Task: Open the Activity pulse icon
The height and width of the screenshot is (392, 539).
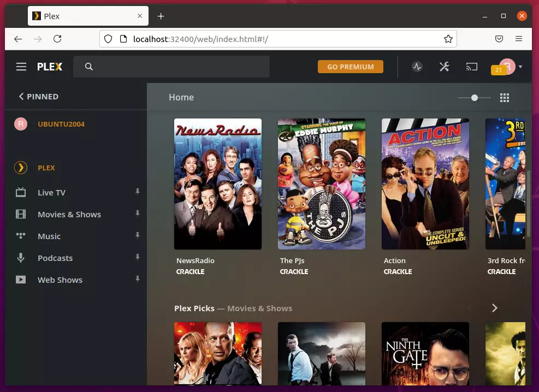Action: (417, 67)
